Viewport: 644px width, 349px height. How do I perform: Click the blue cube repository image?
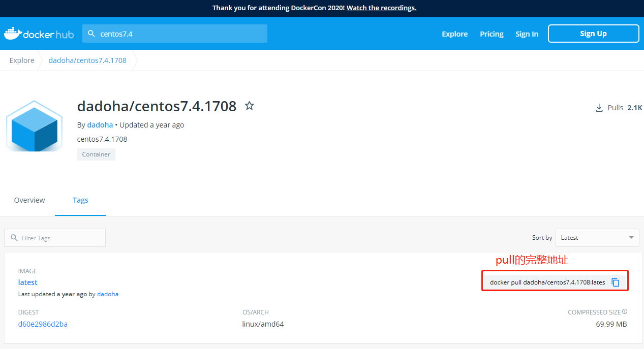click(34, 126)
